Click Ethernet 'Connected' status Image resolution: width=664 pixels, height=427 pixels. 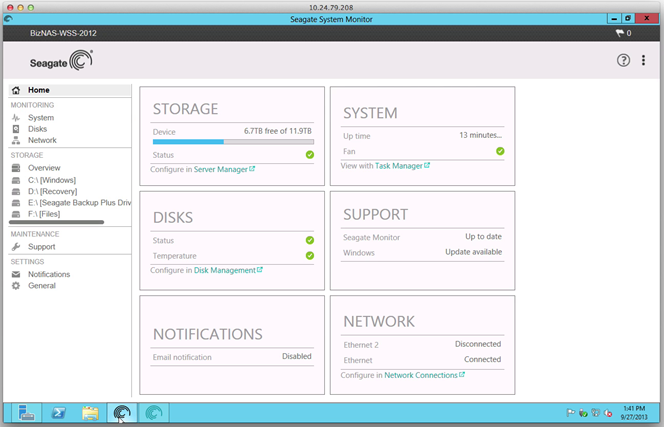pyautogui.click(x=482, y=359)
